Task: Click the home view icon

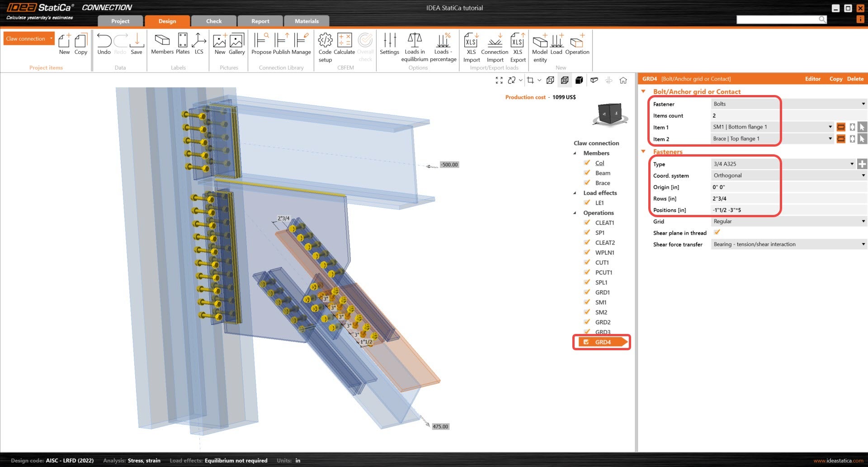Action: (x=623, y=81)
